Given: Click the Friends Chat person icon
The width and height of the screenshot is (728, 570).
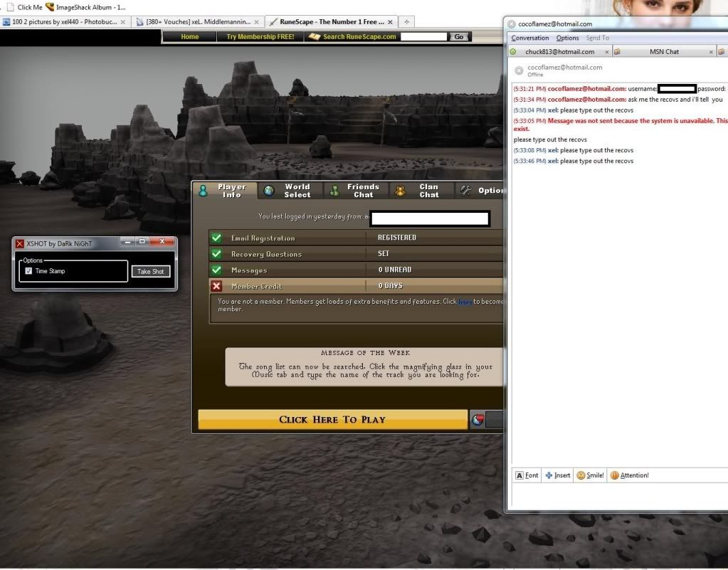Looking at the screenshot, I should pyautogui.click(x=334, y=191).
